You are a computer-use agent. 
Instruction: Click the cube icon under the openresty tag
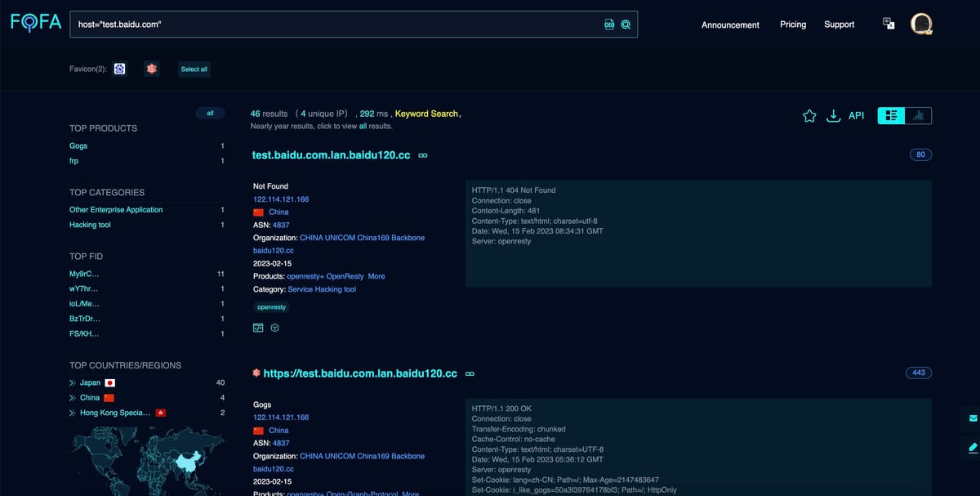click(274, 327)
